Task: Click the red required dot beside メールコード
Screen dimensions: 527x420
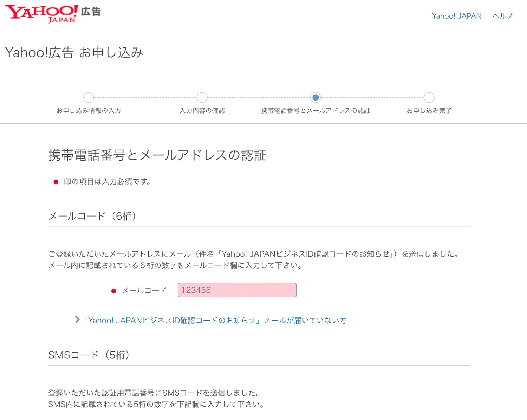Action: pos(114,291)
